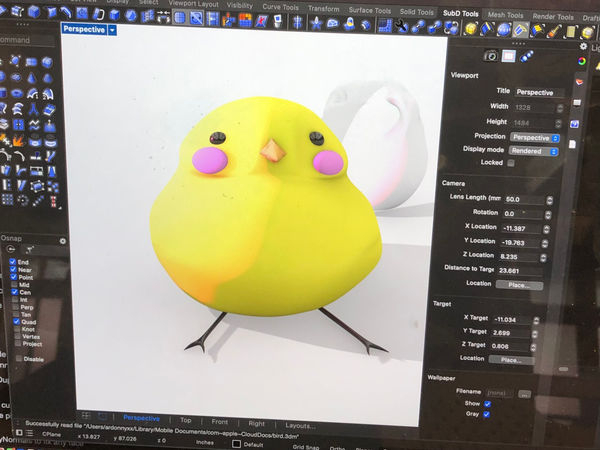Uncheck the wallpaper Show checkbox
Image resolution: width=600 pixels, height=450 pixels.
(488, 404)
